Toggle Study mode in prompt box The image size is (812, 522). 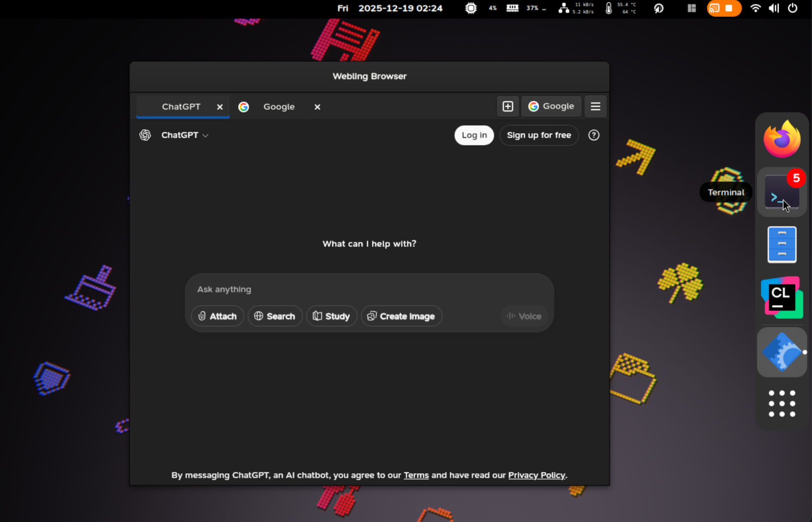pyautogui.click(x=331, y=316)
